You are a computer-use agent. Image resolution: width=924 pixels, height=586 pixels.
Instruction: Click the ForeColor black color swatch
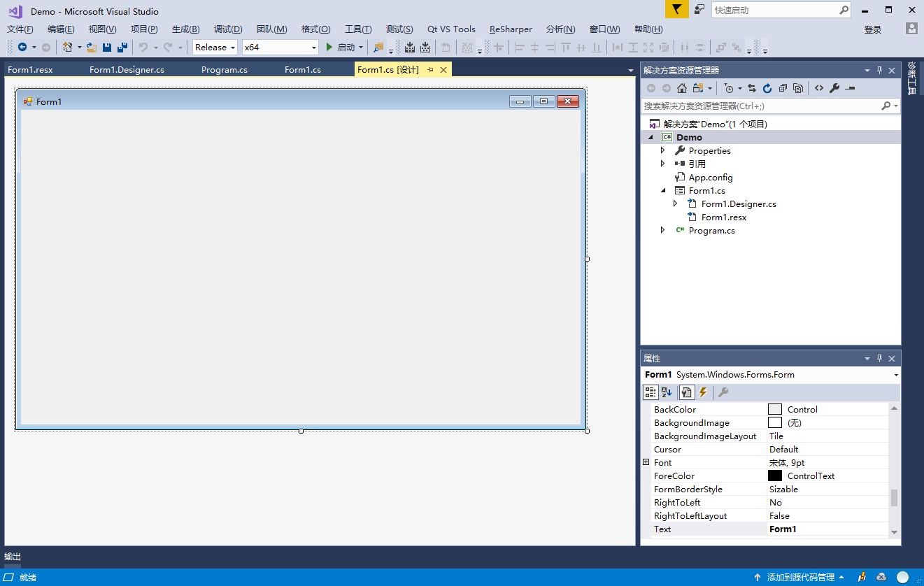(x=775, y=476)
